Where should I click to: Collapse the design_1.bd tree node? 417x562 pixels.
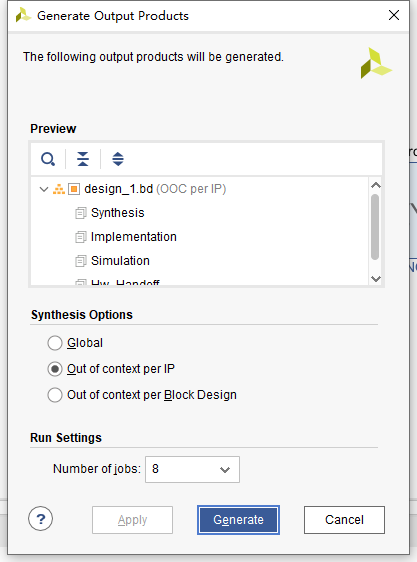coord(44,189)
